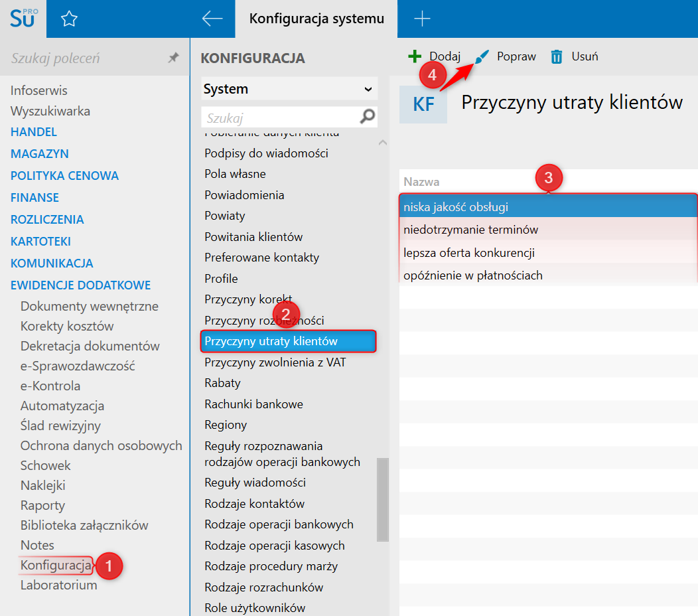Screen dimensions: 698x616
Task: Open Notes
Action: pyautogui.click(x=37, y=545)
